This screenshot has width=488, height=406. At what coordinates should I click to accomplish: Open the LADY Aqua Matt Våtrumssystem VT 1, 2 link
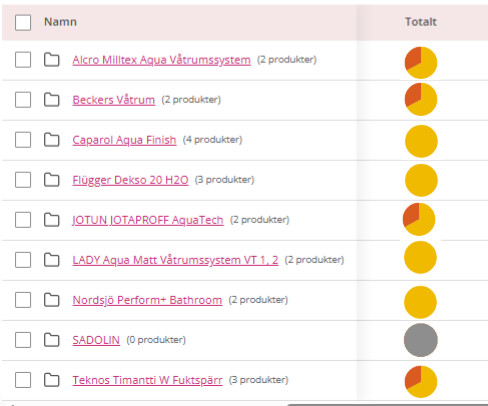(175, 260)
